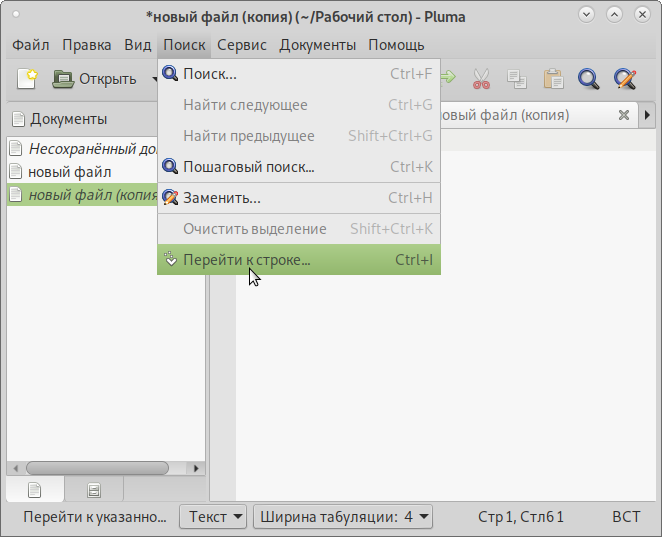Click the Find and Replace toolbar icon
Viewport: 662px width, 537px height.
click(x=625, y=78)
